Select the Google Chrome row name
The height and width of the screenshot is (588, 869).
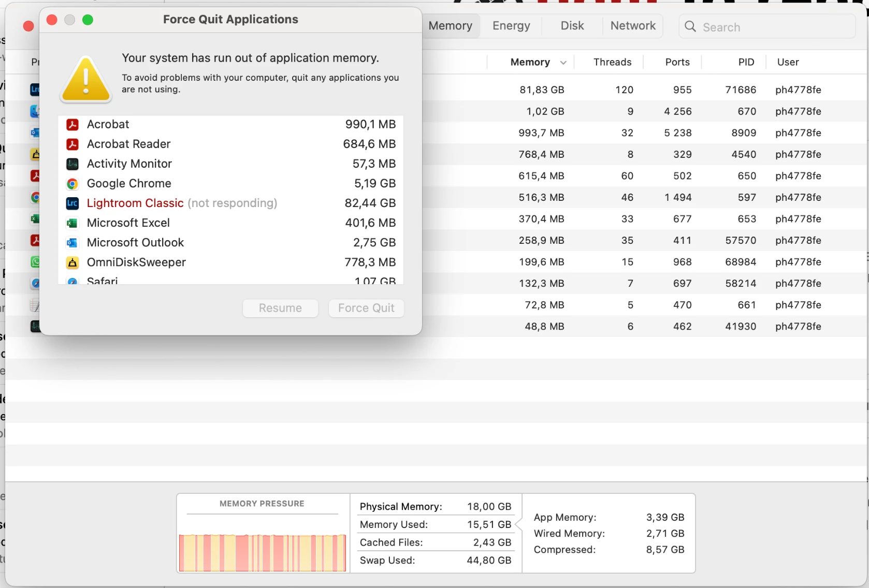pos(129,183)
